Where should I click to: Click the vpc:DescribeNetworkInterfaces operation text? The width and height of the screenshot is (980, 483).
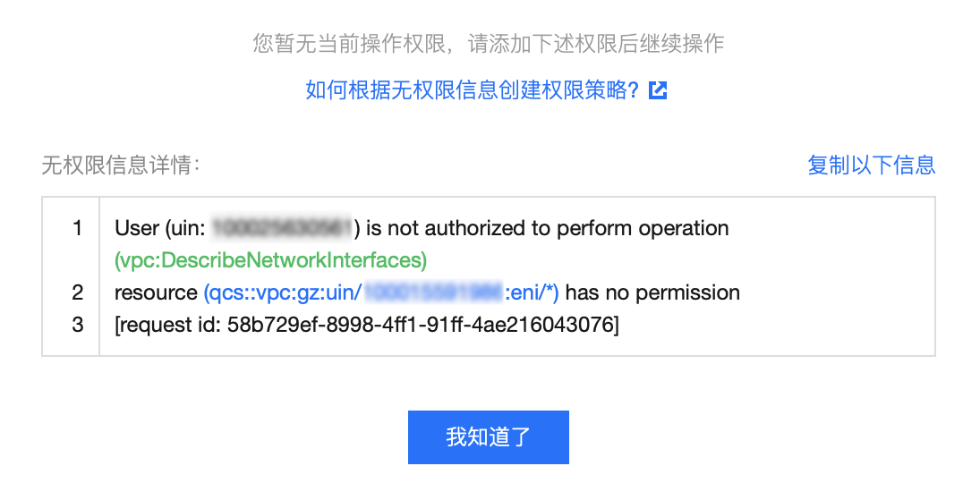coord(270,260)
